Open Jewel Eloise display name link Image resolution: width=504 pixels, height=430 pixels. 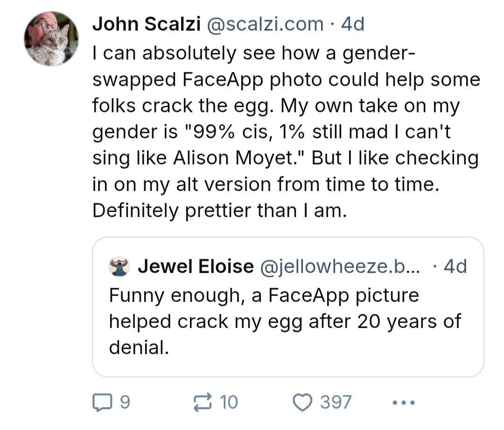196,266
